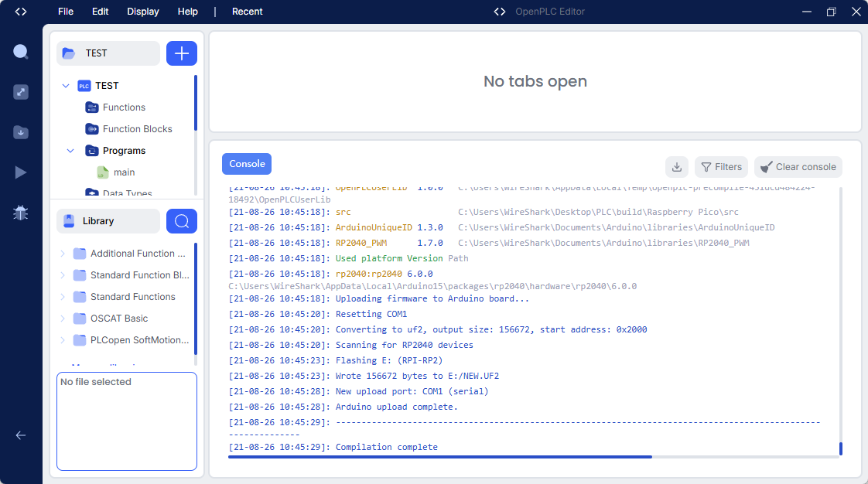Select the Console tab
Image resolution: width=868 pixels, height=484 pixels.
247,164
